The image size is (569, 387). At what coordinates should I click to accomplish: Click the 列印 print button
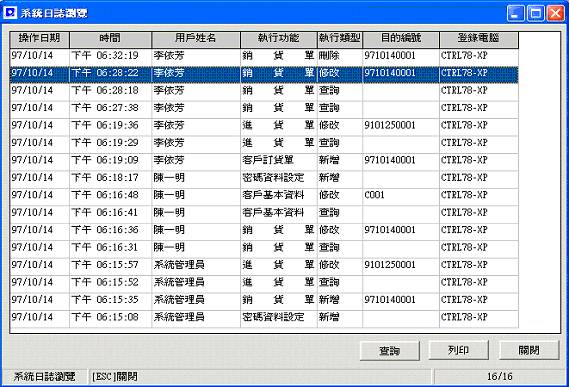458,350
